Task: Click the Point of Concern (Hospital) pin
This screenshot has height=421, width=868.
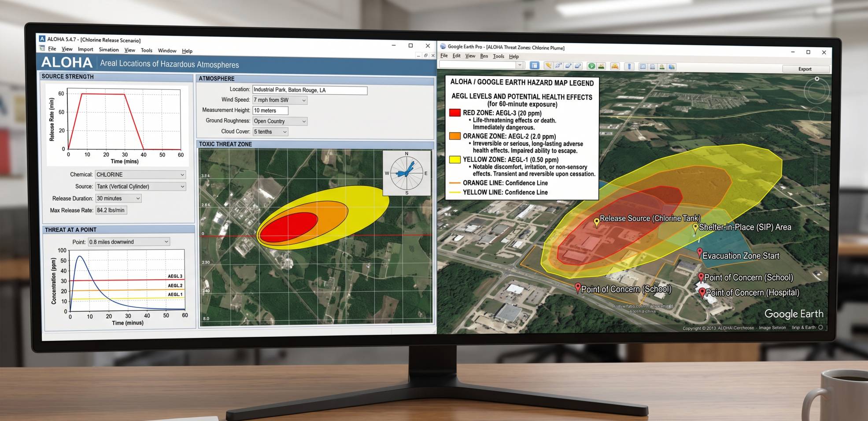Action: point(702,293)
